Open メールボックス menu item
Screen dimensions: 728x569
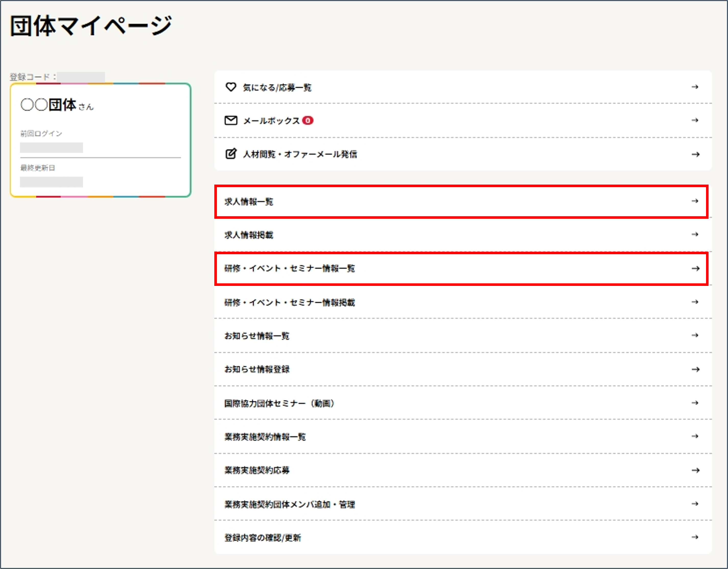[271, 120]
